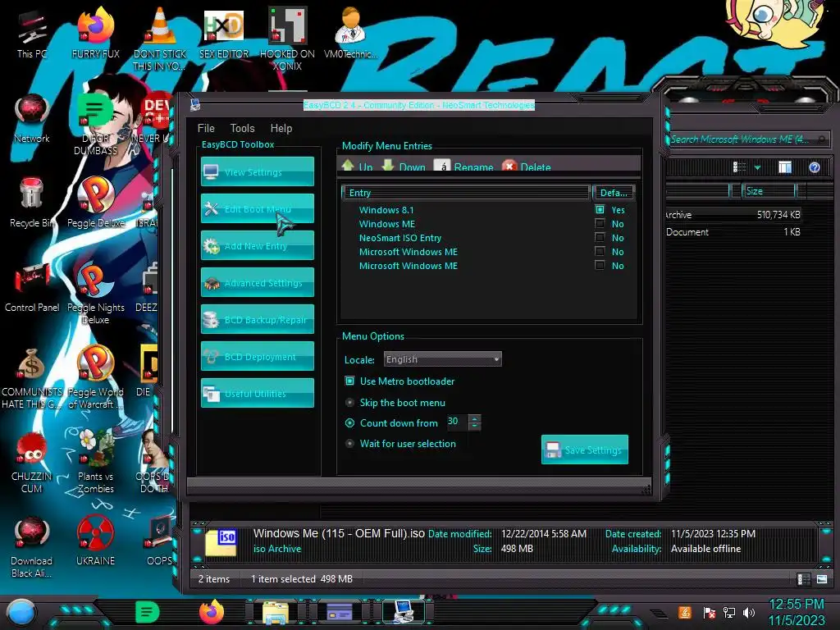Open Peggle Deluxe desktop icon
840x630 pixels.
(x=96, y=203)
